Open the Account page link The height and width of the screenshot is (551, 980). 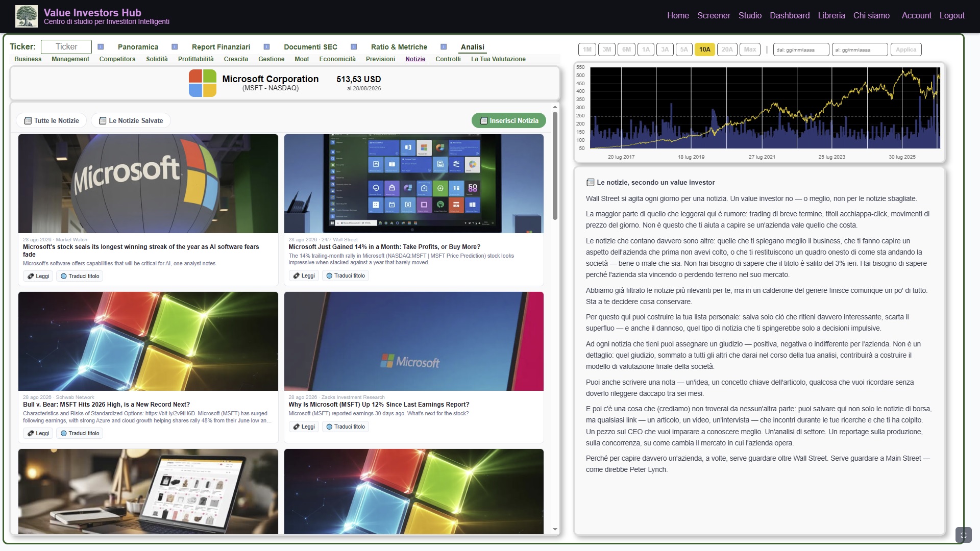[x=916, y=16]
